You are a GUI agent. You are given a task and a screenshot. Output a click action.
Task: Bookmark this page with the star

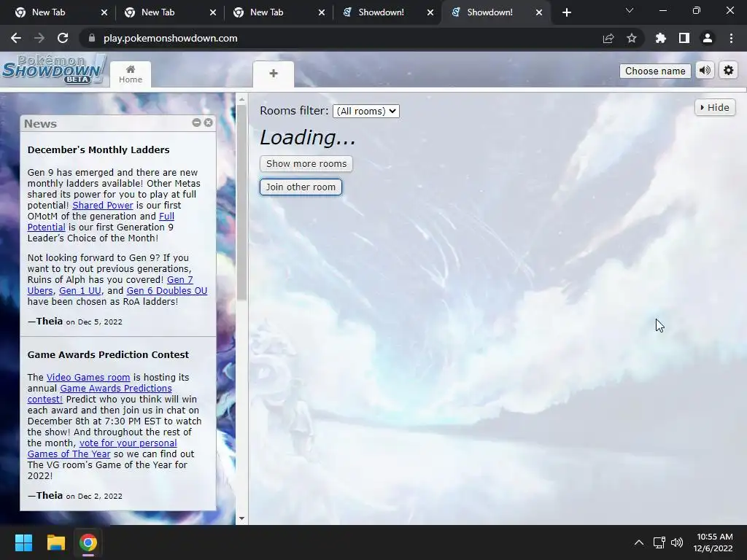[632, 38]
